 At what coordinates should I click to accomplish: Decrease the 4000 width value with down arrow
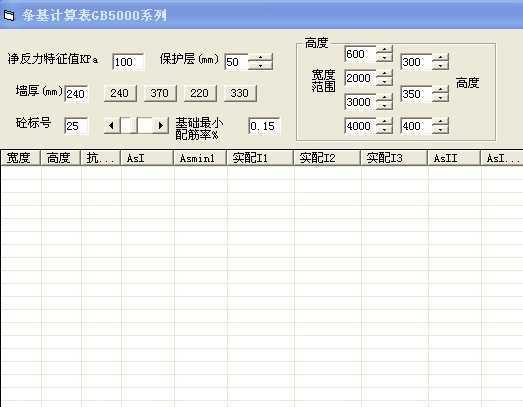[385, 130]
